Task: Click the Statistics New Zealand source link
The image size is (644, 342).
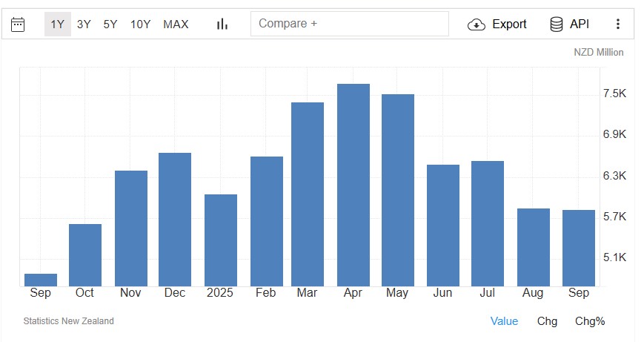Action: (69, 321)
